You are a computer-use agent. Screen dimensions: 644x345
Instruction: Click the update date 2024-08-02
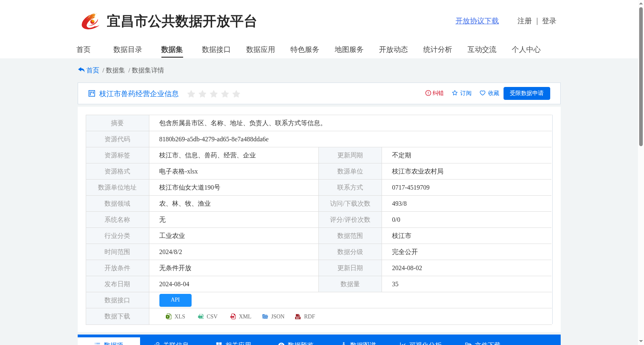[x=407, y=268]
